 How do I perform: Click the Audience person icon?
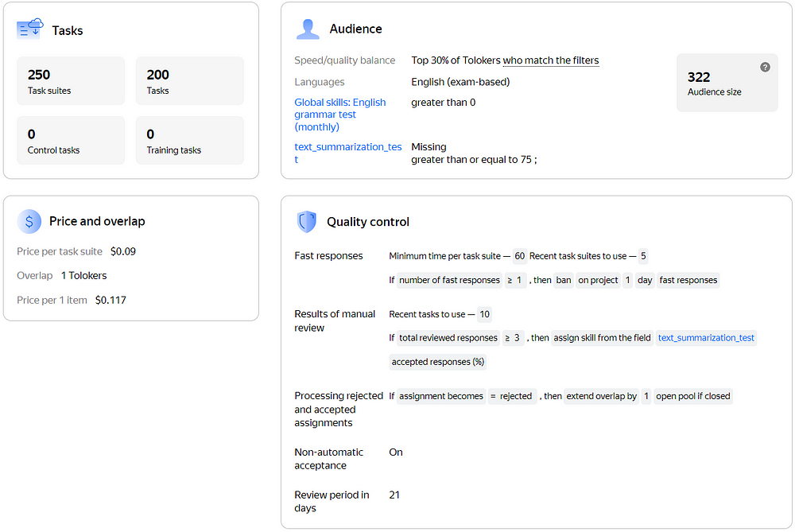[x=307, y=29]
